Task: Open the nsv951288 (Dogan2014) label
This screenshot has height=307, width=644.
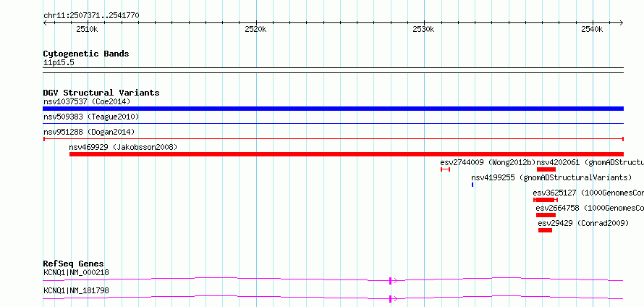Action: tap(89, 132)
